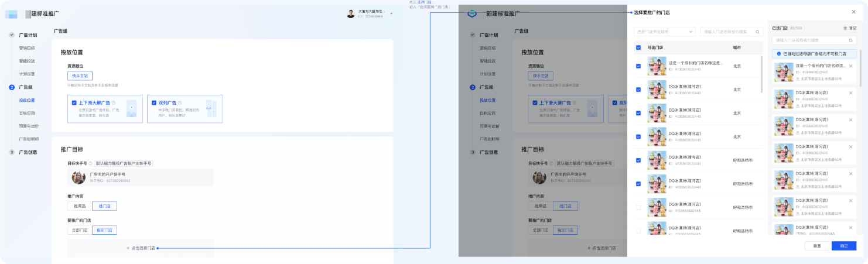Click the account avatar at top right, left window

point(351,13)
